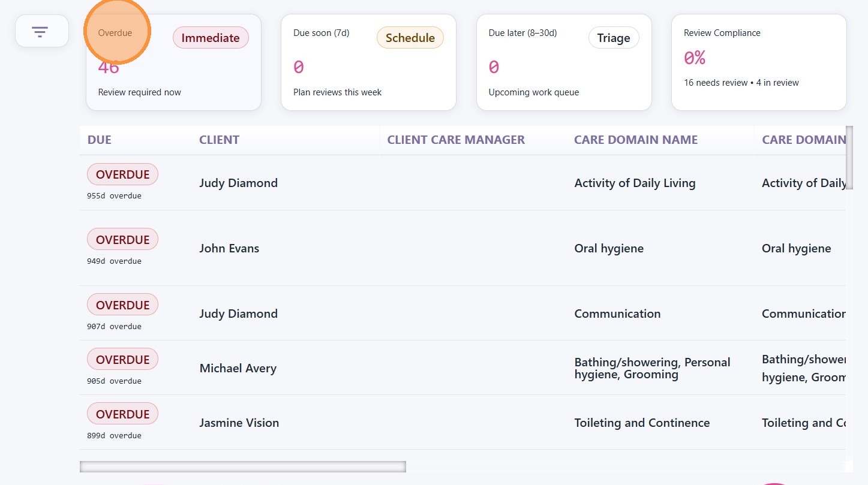Image resolution: width=868 pixels, height=485 pixels.
Task: Open the filter menu icon
Action: [40, 31]
